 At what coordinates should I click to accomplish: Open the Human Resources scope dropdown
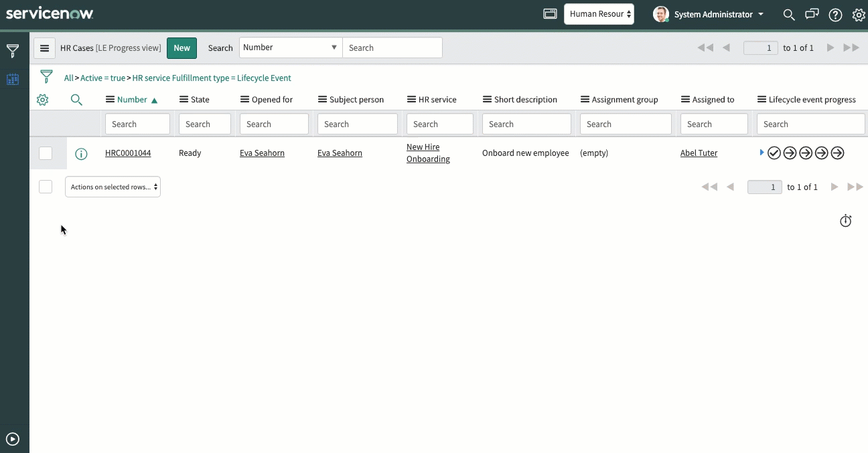coord(599,14)
